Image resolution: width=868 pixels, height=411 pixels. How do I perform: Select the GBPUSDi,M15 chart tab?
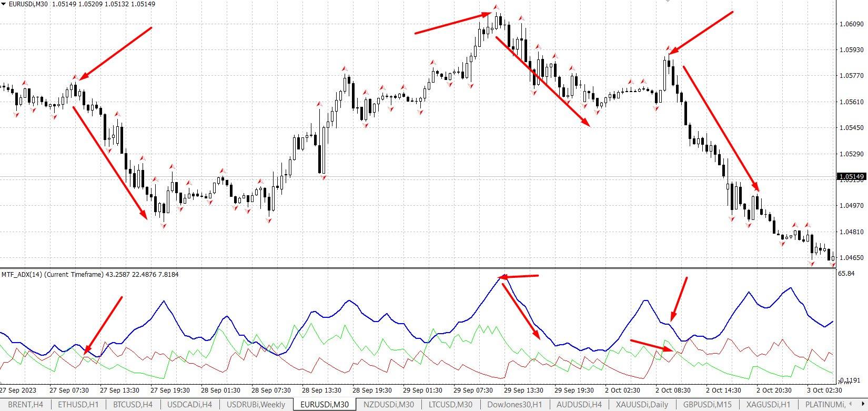tap(707, 405)
